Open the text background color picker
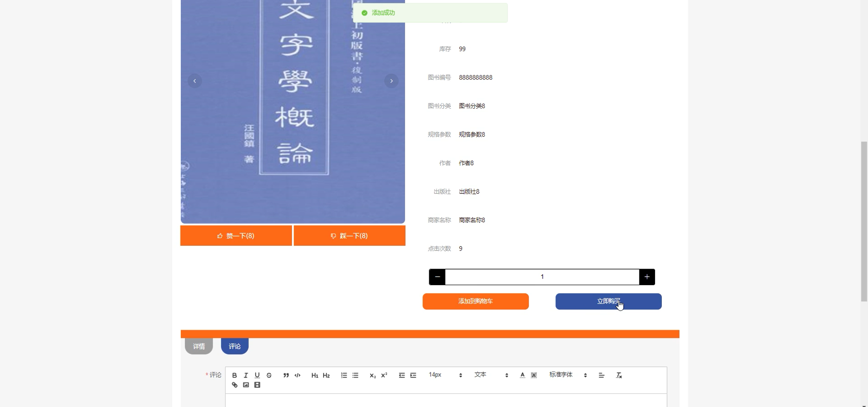The image size is (868, 407). tap(534, 375)
